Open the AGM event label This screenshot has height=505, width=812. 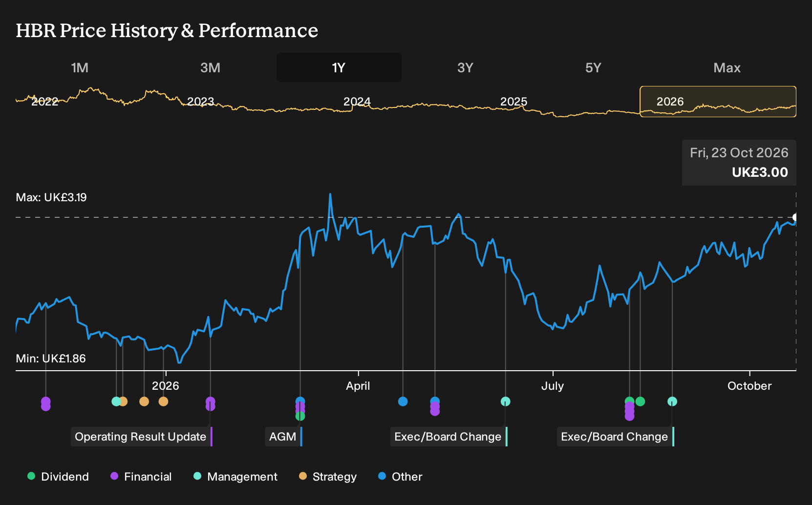click(284, 437)
